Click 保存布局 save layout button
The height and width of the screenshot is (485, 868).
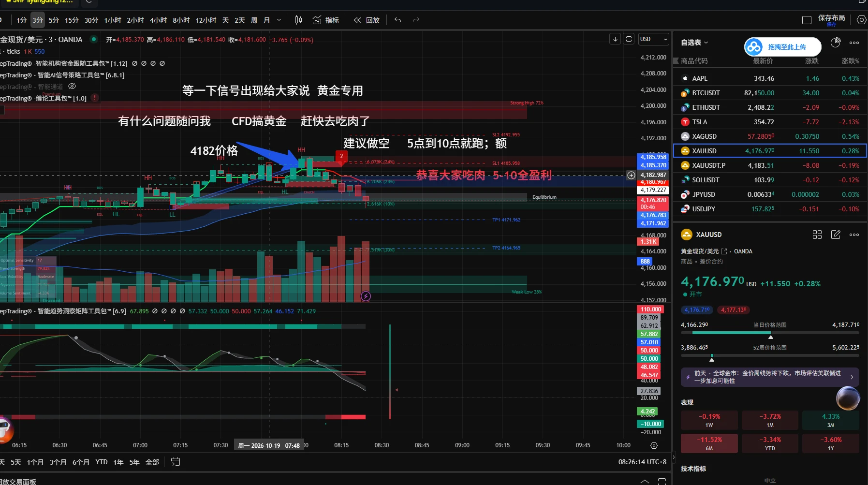click(831, 20)
